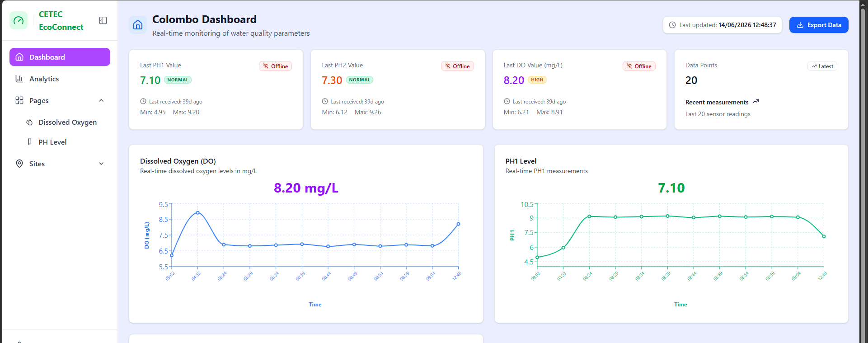Click the Last updated timestamp box
This screenshot has height=343, width=868.
(x=723, y=25)
